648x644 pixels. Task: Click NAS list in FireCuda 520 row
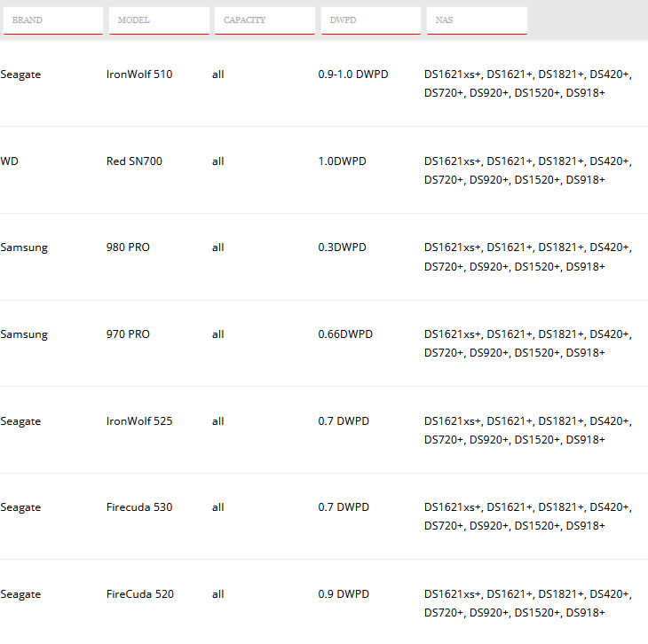(x=528, y=603)
